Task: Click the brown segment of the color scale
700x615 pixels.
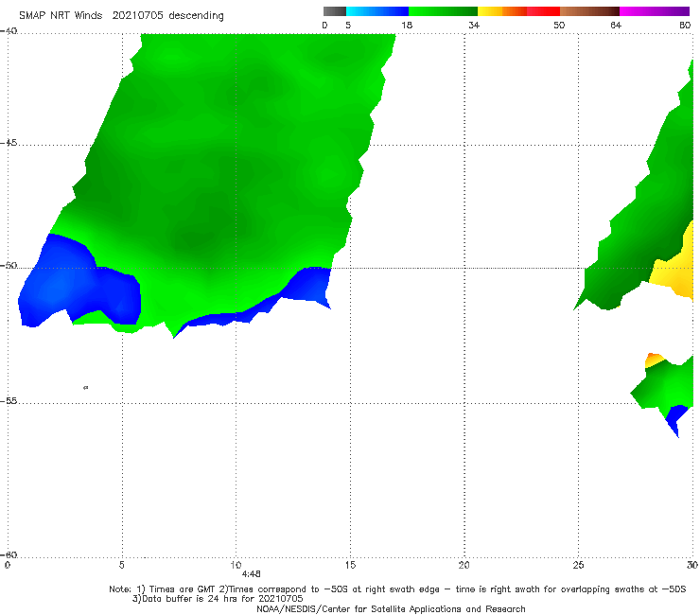Action: point(589,11)
